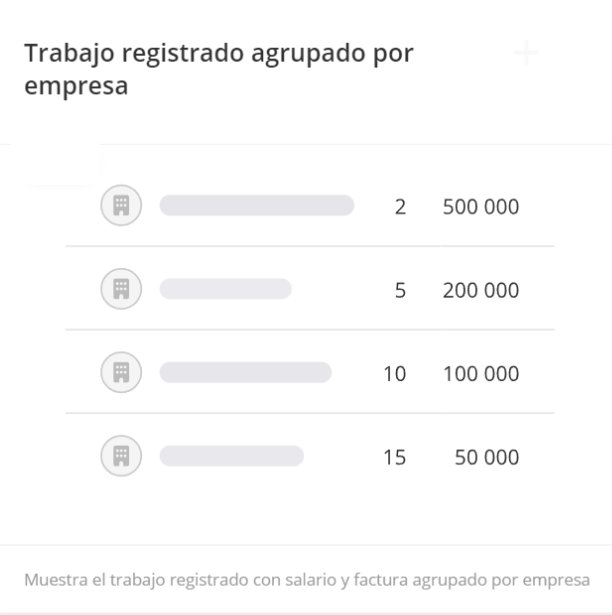Click the building icon in the 500 000 row

click(x=121, y=206)
